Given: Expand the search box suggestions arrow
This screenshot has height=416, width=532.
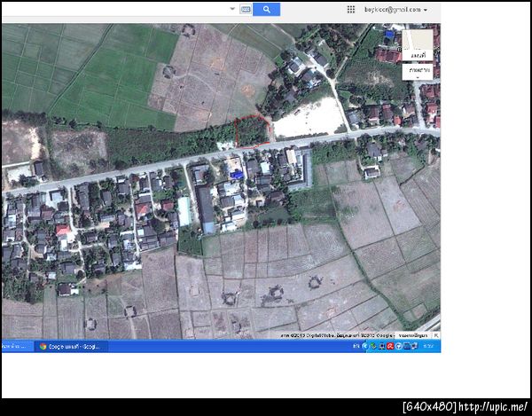Looking at the screenshot, I should 232,9.
